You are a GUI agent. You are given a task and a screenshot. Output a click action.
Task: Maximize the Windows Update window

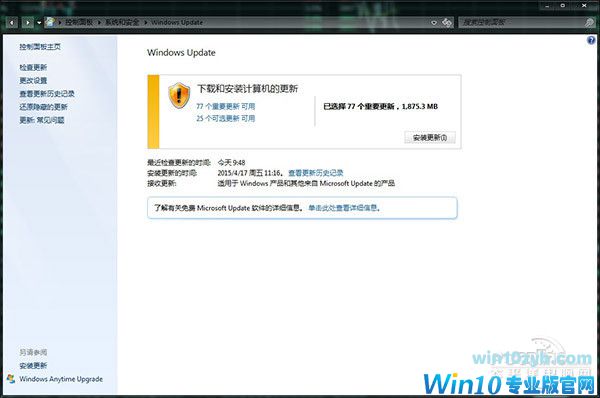click(x=563, y=5)
